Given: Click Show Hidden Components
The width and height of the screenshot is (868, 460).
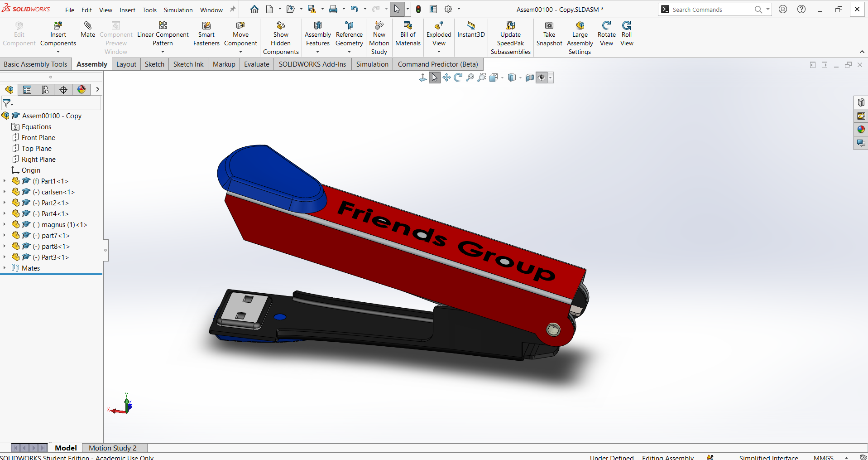Looking at the screenshot, I should (x=281, y=39).
